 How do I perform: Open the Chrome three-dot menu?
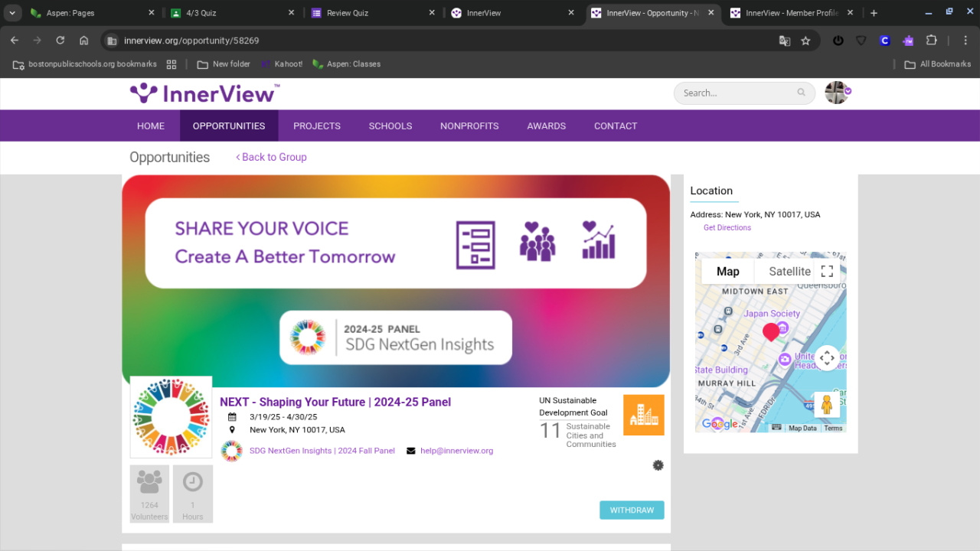click(x=965, y=41)
